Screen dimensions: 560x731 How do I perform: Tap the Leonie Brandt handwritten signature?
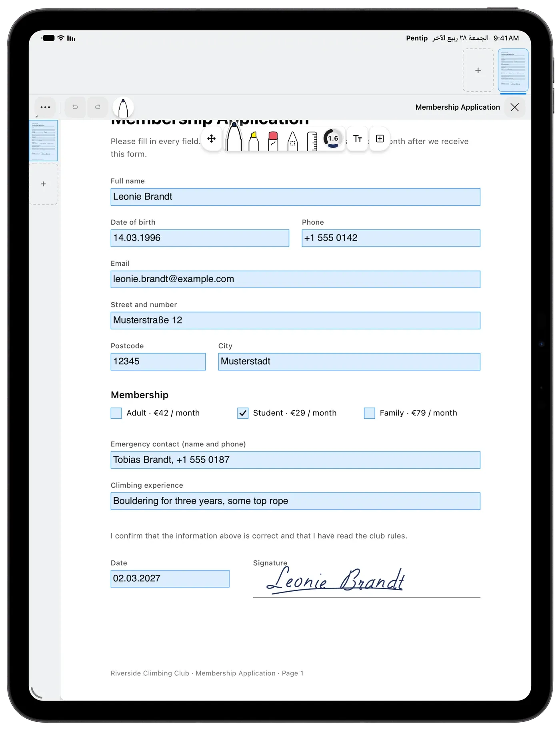(x=336, y=580)
